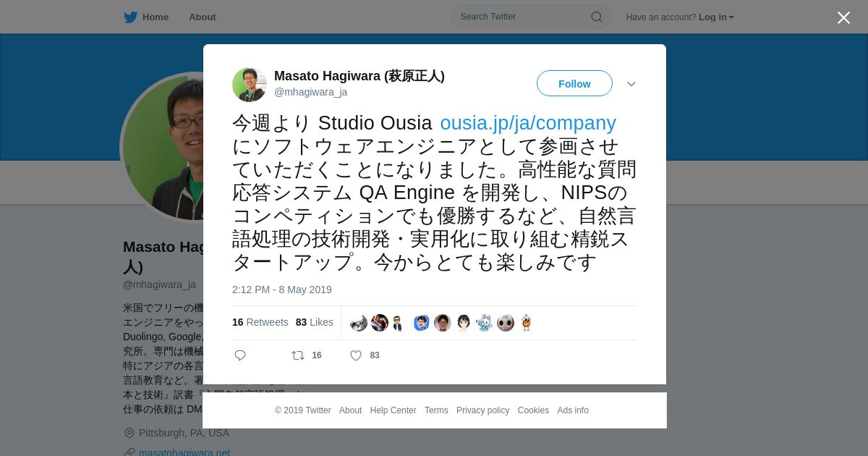Like the tweet with heart icon
This screenshot has width=868, height=456.
pos(356,355)
